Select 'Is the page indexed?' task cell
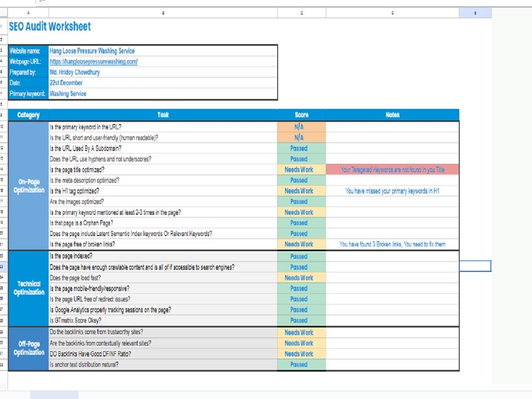The image size is (532, 399). [163, 256]
